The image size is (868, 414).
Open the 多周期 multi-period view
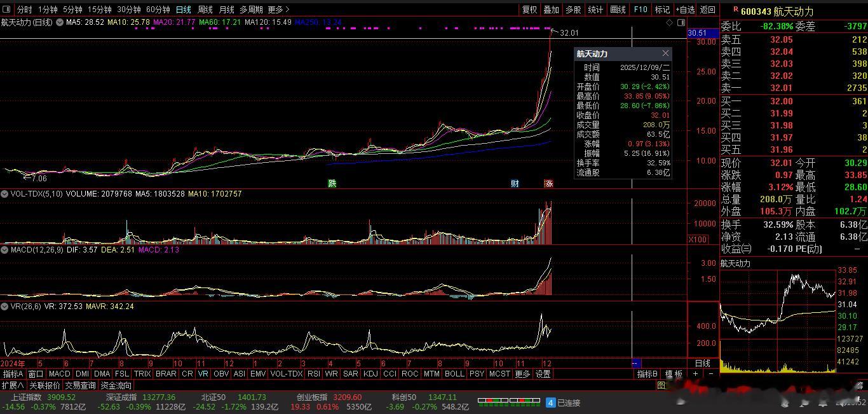point(251,10)
